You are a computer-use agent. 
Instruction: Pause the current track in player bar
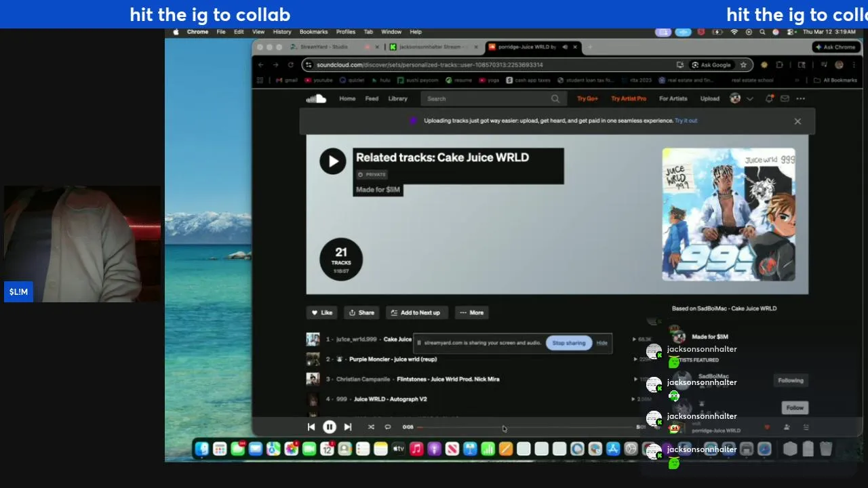(329, 427)
